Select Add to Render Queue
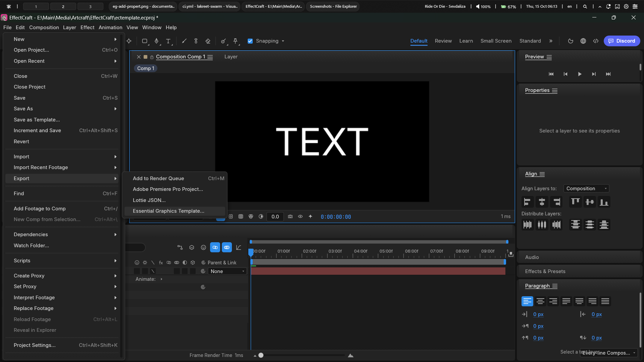Viewport: 644px width, 362px height. 175,178
